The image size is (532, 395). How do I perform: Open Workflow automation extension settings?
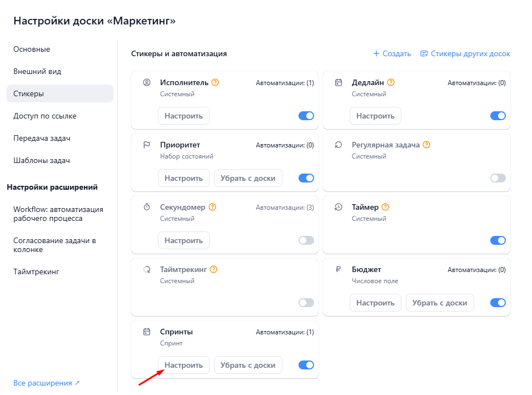click(58, 214)
